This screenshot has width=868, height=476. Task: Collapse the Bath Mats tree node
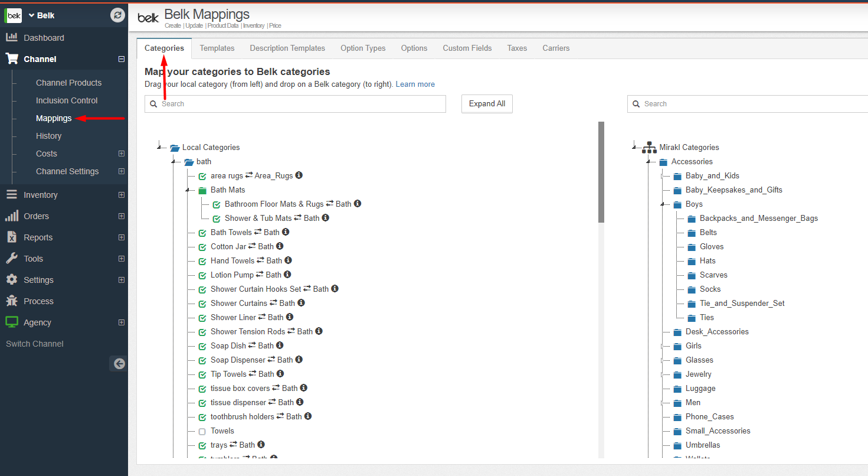188,190
